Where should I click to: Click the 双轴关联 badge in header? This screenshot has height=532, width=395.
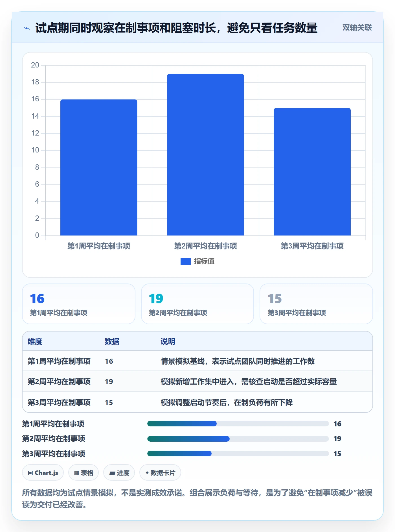357,27
